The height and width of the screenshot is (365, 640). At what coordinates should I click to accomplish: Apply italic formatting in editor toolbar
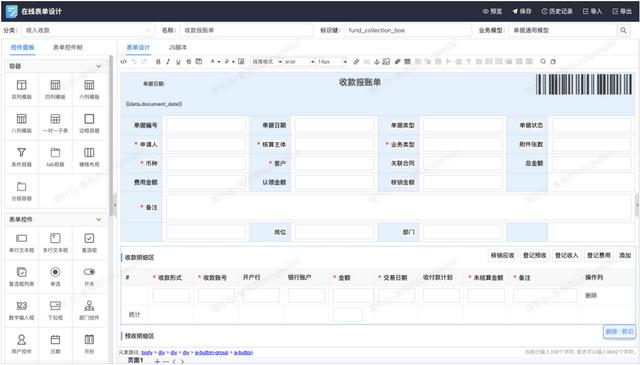[x=168, y=62]
